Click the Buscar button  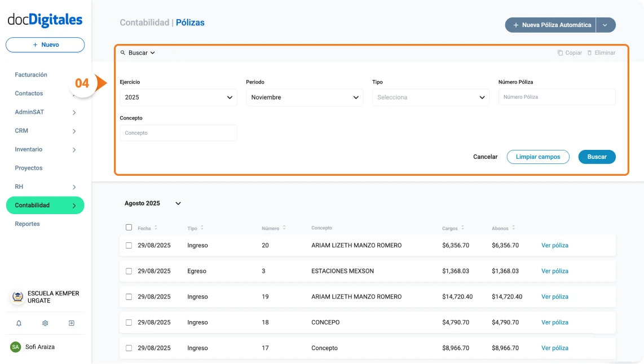click(x=597, y=157)
